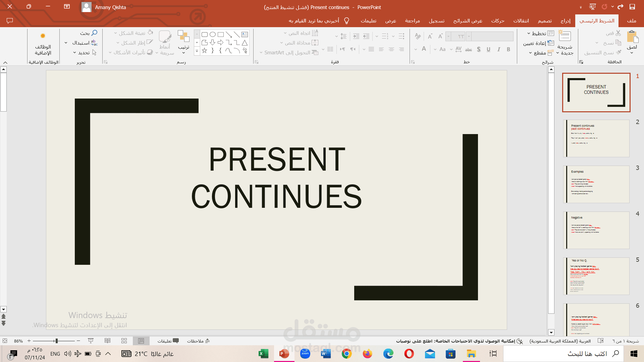The height and width of the screenshot is (362, 644).
Task: Click the Add-ins (الوظائف الإضافية) icon
Action: click(x=43, y=36)
